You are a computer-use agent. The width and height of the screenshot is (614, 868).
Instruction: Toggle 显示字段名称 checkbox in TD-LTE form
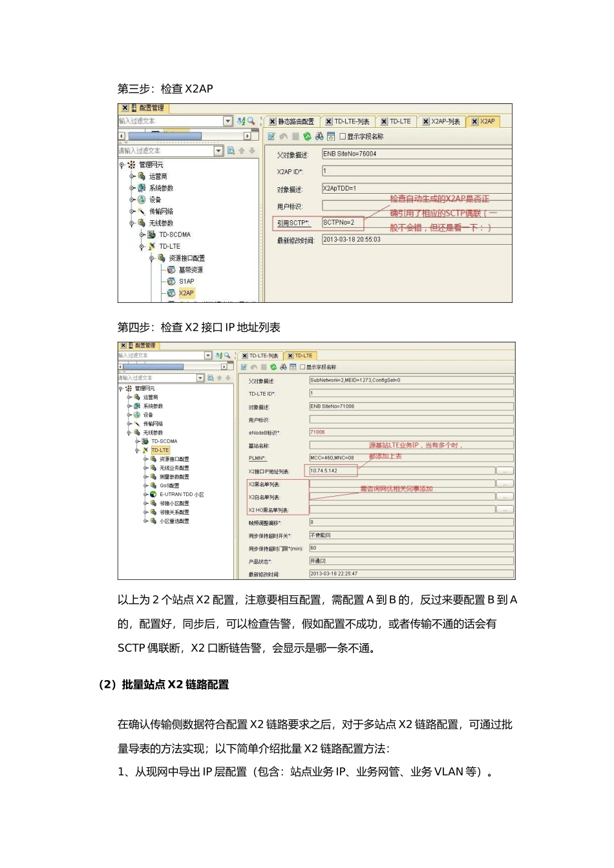302,367
